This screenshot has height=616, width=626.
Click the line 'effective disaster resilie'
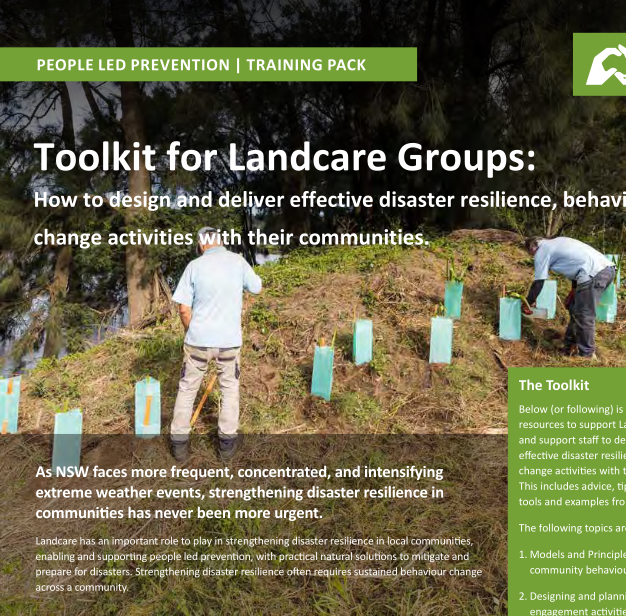pyautogui.click(x=572, y=456)
